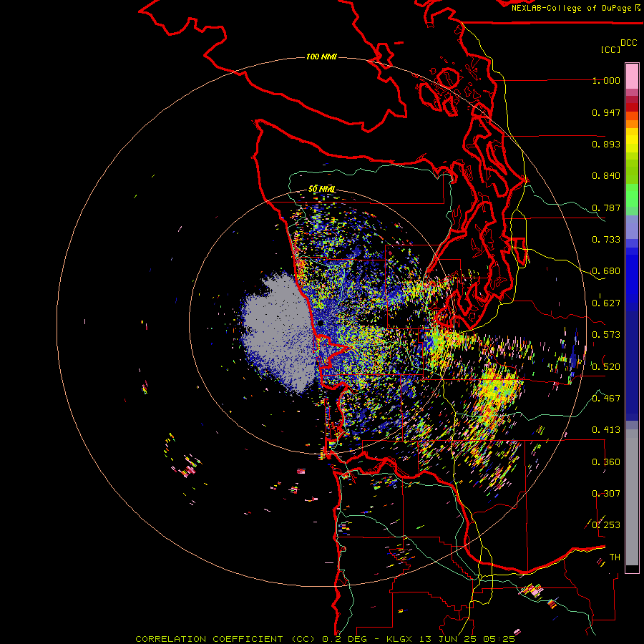Click the 0.307 legend value
This screenshot has height=644, width=644.
click(606, 494)
